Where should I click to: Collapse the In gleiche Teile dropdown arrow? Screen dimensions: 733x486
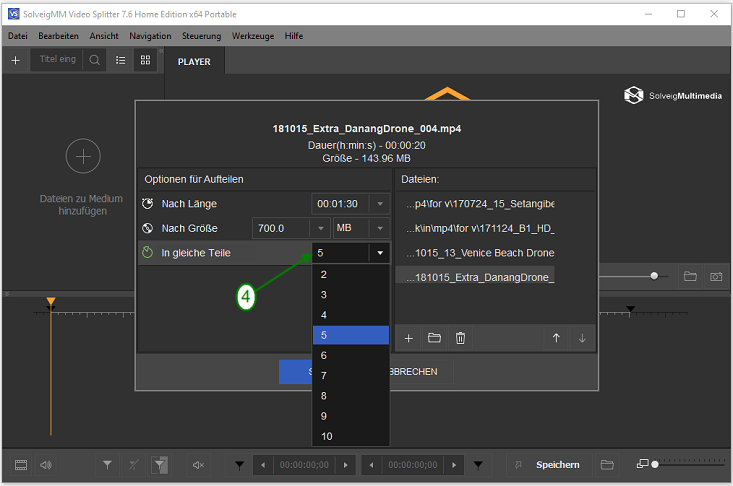380,253
